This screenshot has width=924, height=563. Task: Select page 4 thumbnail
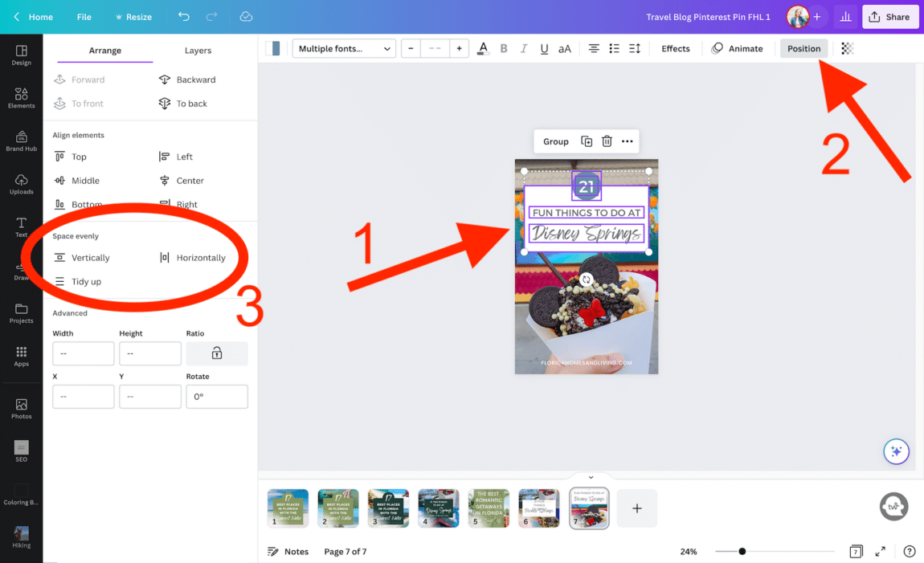coord(438,508)
